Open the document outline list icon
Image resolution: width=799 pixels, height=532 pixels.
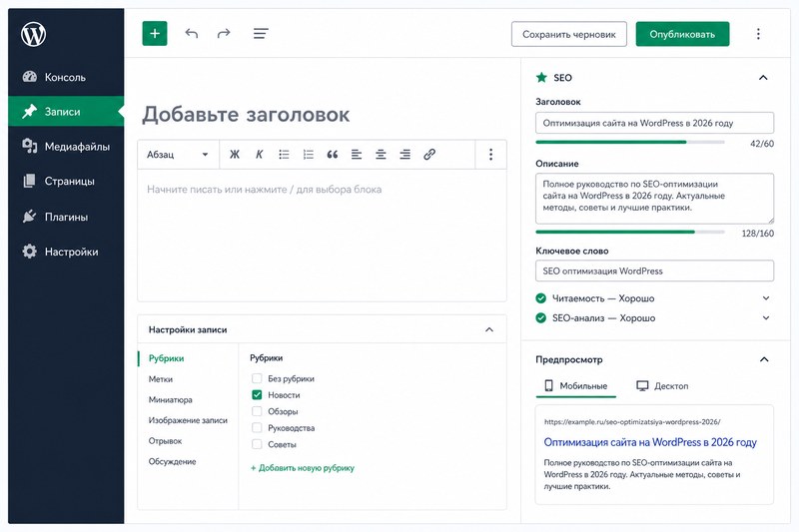pyautogui.click(x=261, y=34)
